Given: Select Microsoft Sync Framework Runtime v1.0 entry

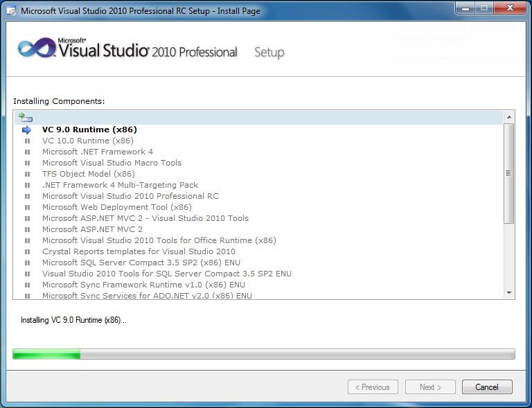Looking at the screenshot, I should (x=143, y=285).
